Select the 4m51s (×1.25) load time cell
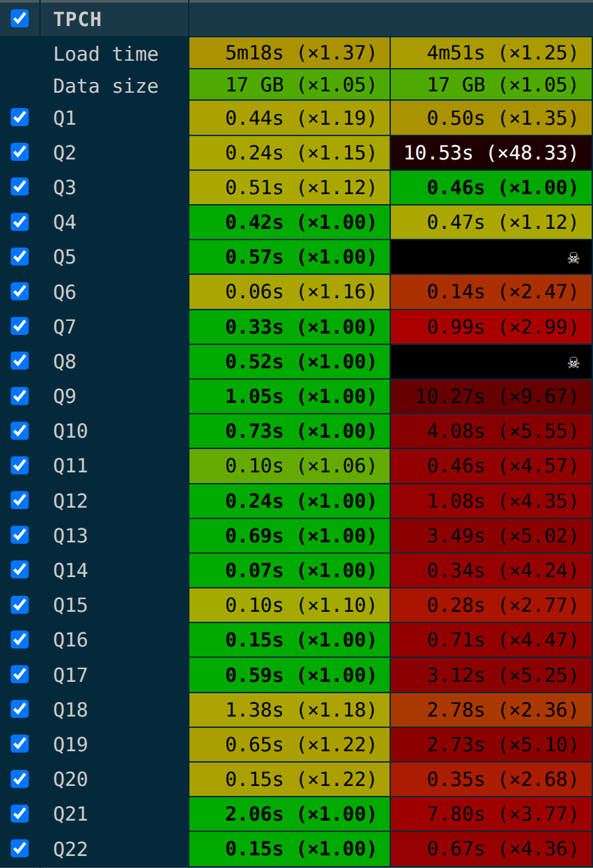Viewport: 593px width, 868px height. click(492, 53)
